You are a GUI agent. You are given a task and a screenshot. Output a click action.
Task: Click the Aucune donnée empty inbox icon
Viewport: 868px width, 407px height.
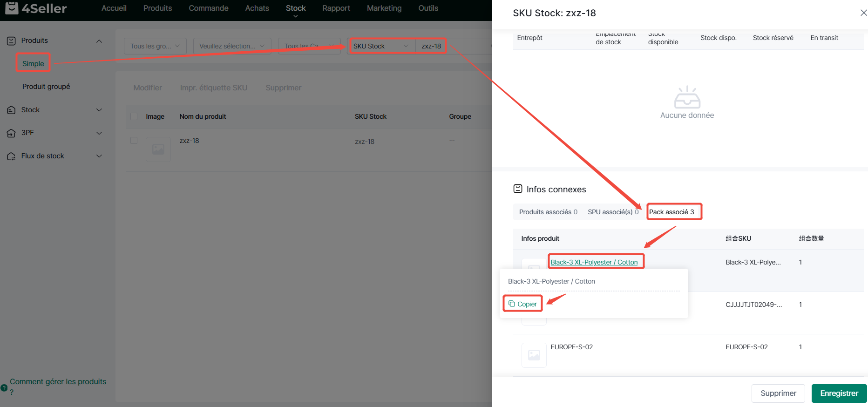[687, 97]
